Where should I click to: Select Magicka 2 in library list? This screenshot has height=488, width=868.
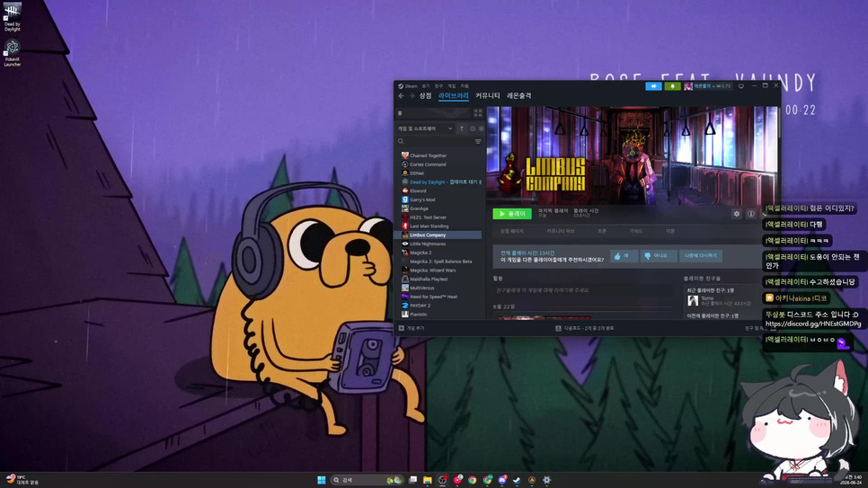click(x=441, y=253)
